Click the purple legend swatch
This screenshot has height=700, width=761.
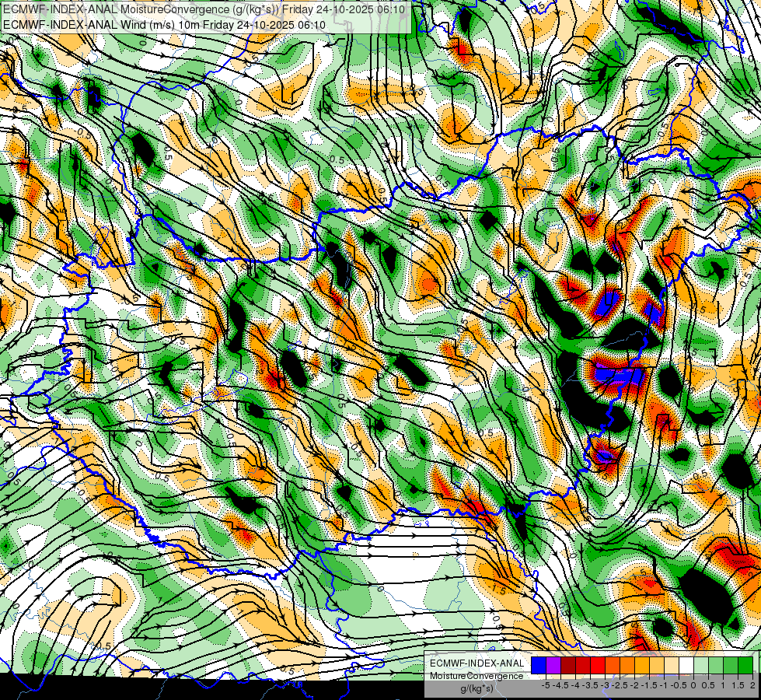[553, 665]
